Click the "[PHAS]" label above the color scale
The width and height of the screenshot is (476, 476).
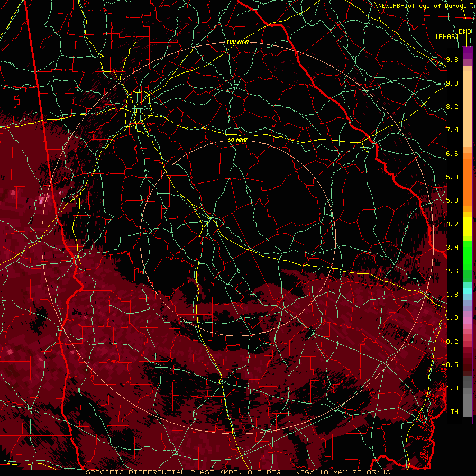tap(447, 36)
